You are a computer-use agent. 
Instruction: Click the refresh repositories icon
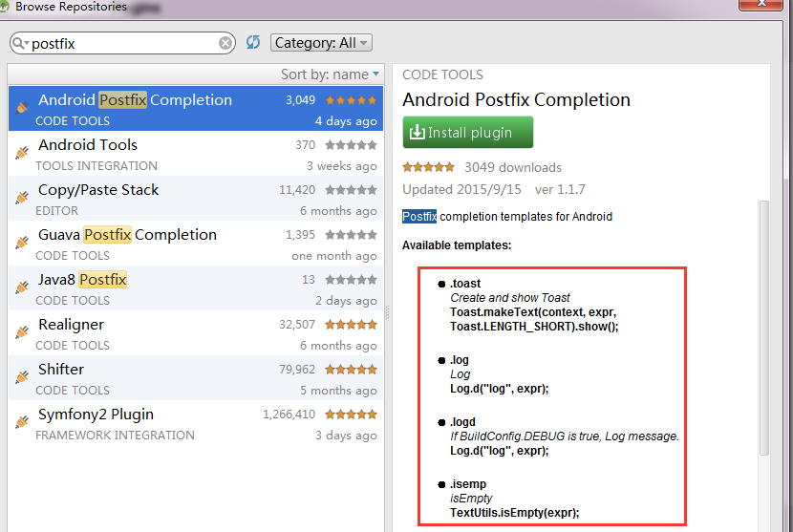[x=253, y=42]
